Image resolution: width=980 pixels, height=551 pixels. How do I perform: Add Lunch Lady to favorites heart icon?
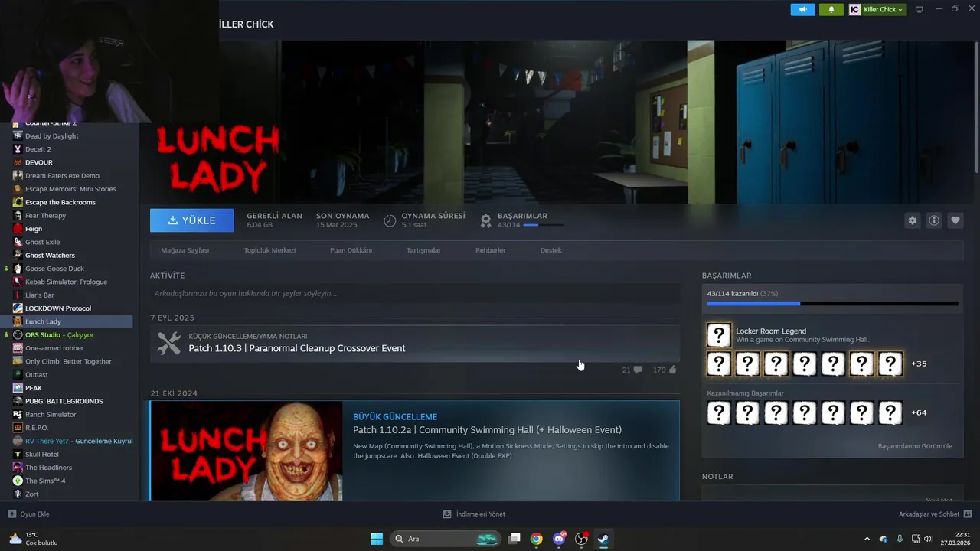point(955,220)
